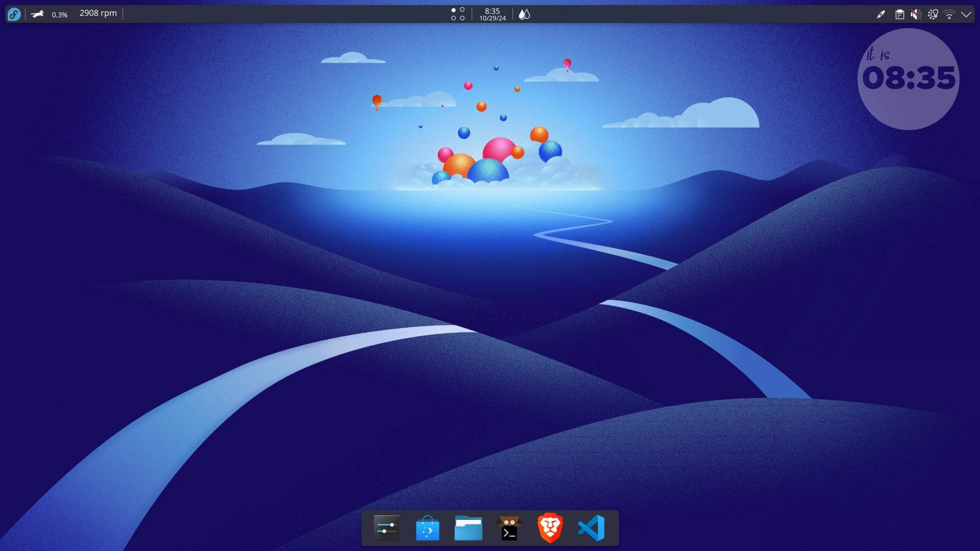Open the Fedora application launcher
The image size is (980, 551).
[x=14, y=14]
